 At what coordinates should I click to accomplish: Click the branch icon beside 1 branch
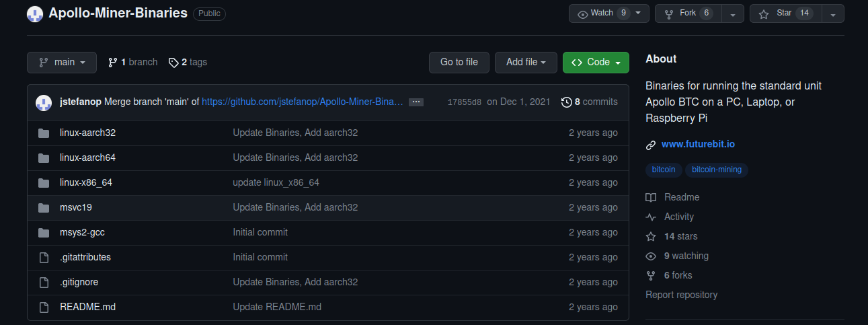point(113,63)
